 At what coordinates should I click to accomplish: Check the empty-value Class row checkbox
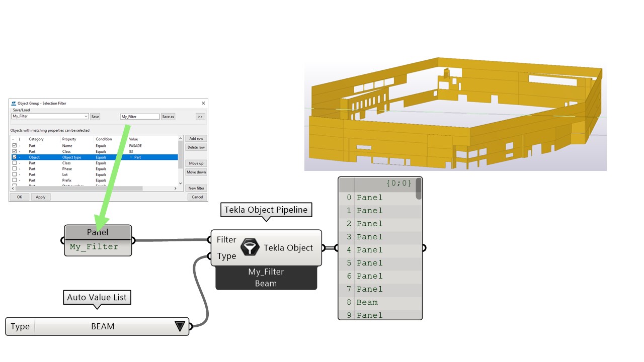(14, 163)
